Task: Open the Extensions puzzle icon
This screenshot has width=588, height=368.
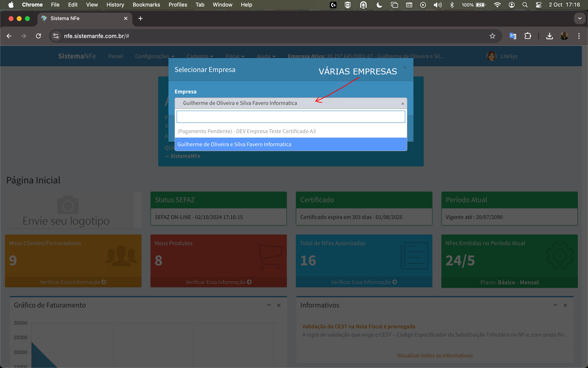Action: 528,36
